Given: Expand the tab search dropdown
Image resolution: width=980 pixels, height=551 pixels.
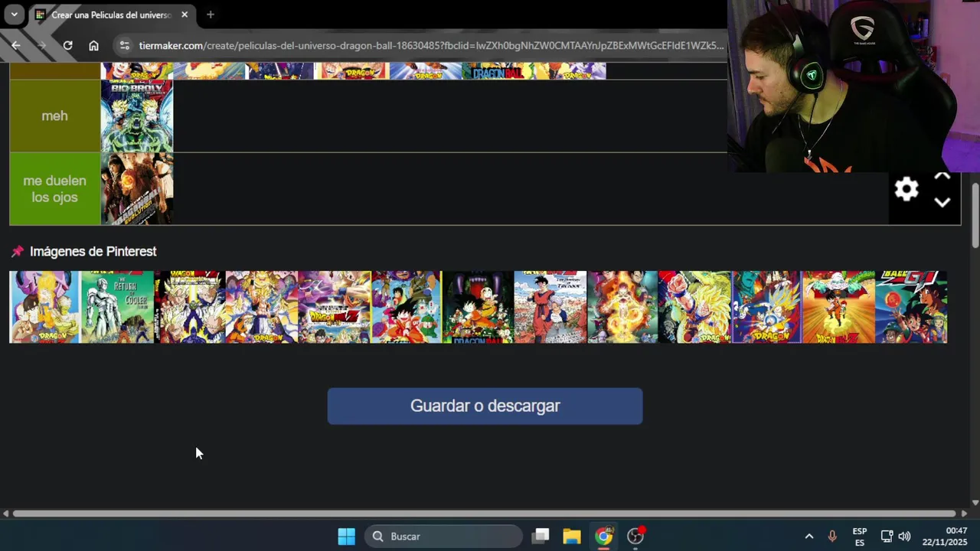Looking at the screenshot, I should click(x=14, y=15).
